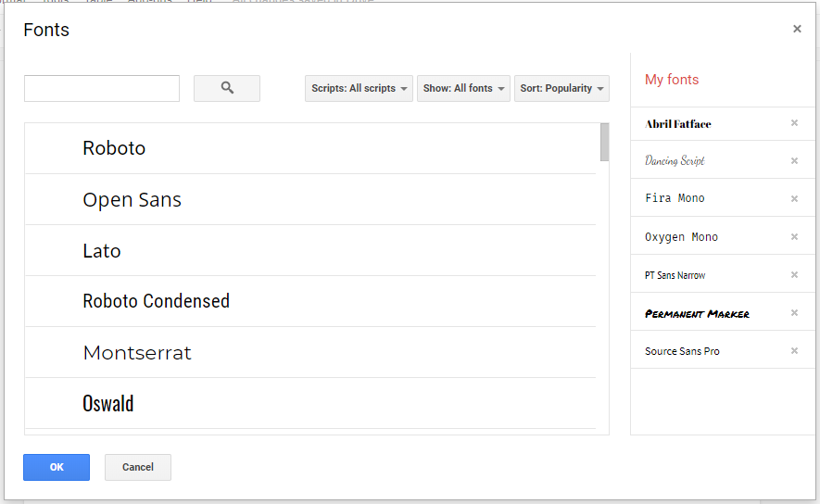Remove Oxygen Mono from My fonts
820x504 pixels.
coord(794,237)
